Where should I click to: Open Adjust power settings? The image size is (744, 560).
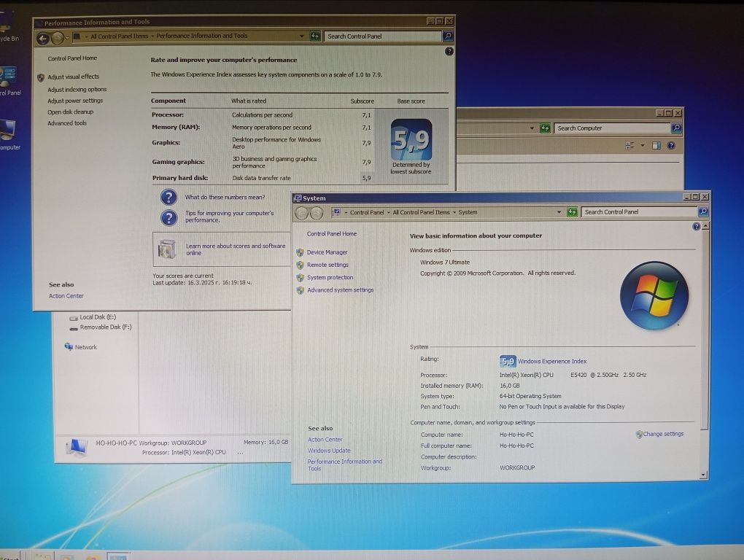coord(75,101)
